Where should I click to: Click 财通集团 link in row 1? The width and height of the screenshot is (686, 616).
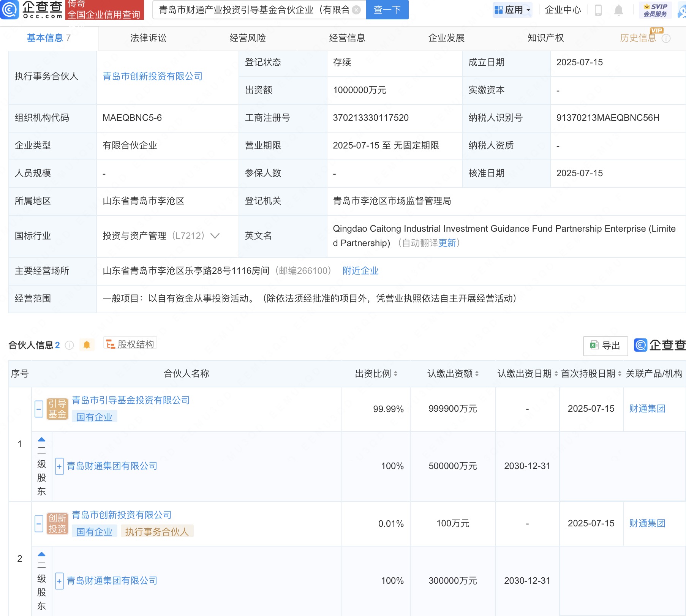pyautogui.click(x=647, y=409)
